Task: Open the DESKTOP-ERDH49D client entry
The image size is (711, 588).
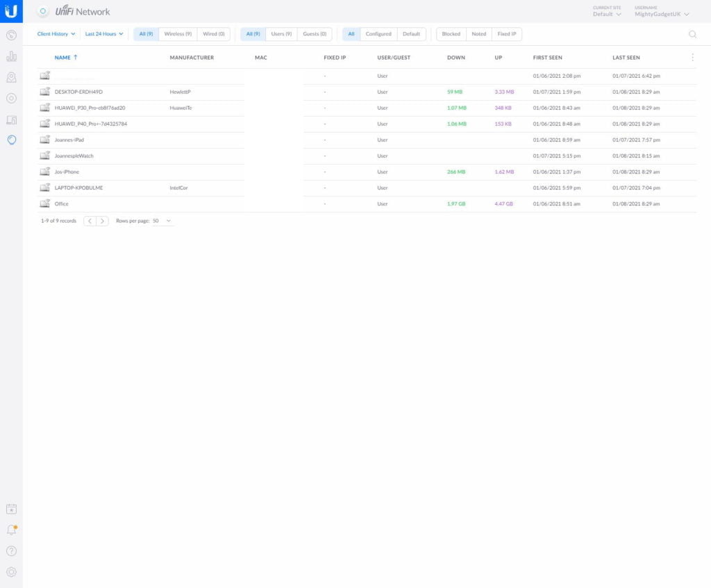Action: [x=78, y=92]
